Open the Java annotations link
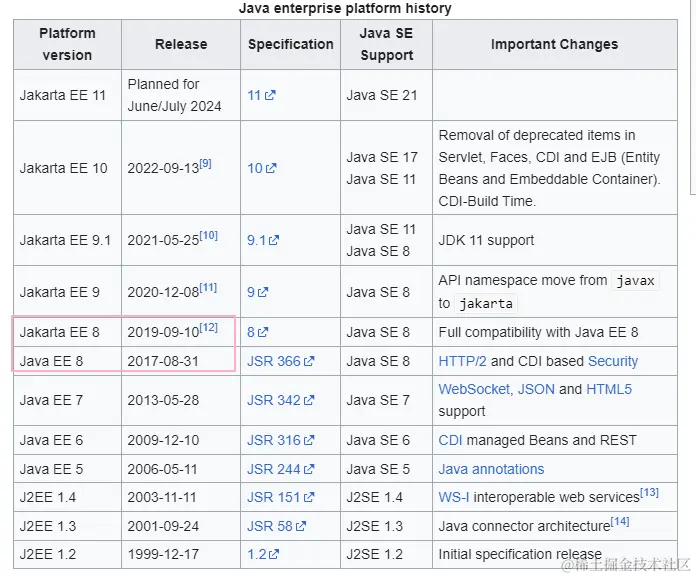Image resolution: width=696 pixels, height=578 pixels. pyautogui.click(x=491, y=469)
